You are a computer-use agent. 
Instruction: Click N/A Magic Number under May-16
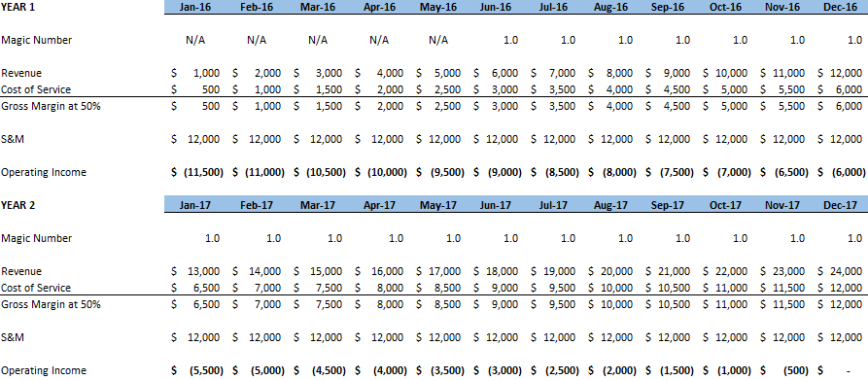tap(439, 40)
